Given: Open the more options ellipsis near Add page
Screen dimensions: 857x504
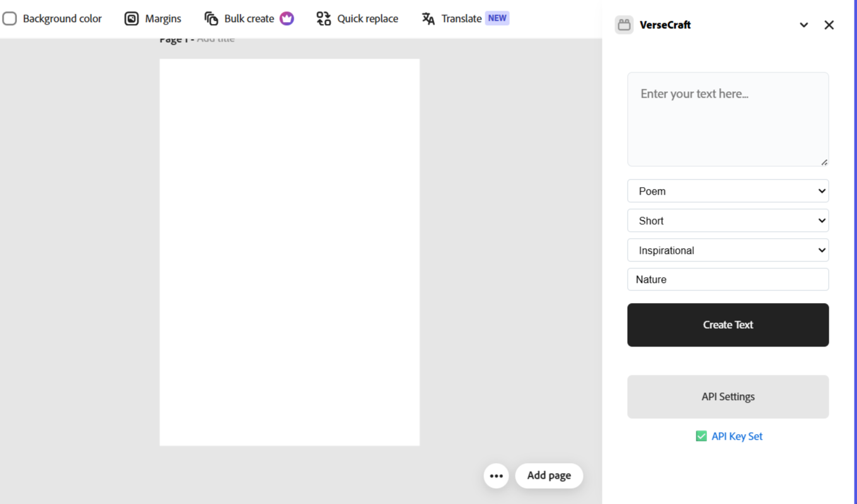Looking at the screenshot, I should click(x=496, y=476).
